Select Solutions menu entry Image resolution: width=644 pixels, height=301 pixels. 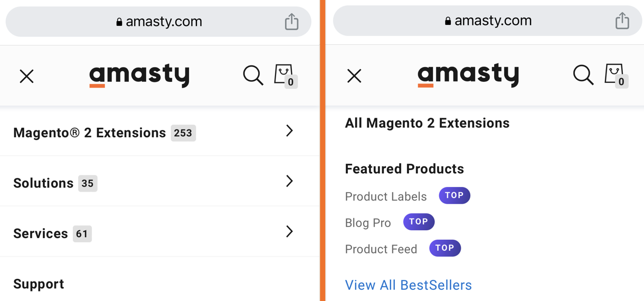pyautogui.click(x=43, y=183)
